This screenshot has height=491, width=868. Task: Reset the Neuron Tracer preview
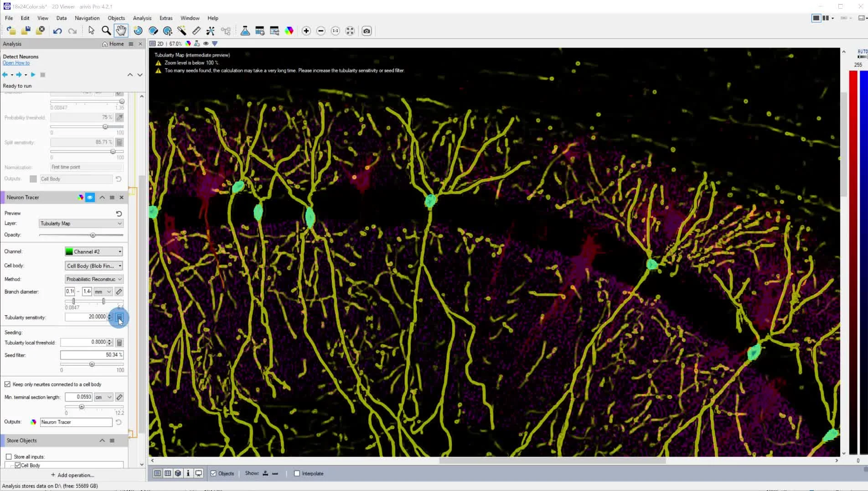tap(119, 214)
